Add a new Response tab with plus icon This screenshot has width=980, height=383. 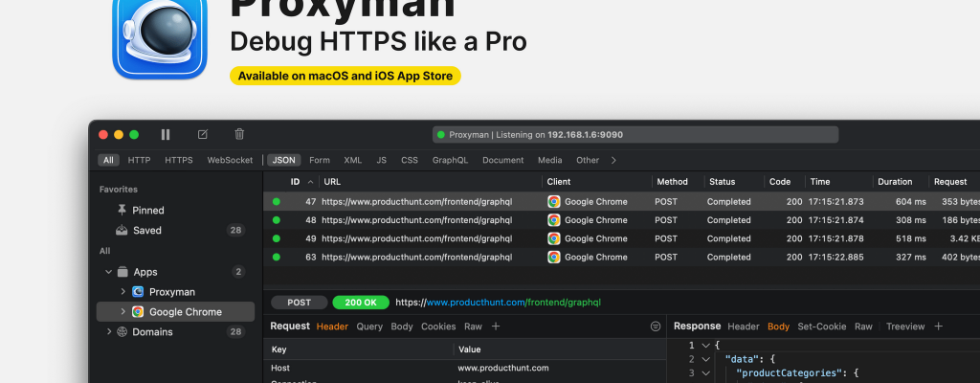click(939, 327)
